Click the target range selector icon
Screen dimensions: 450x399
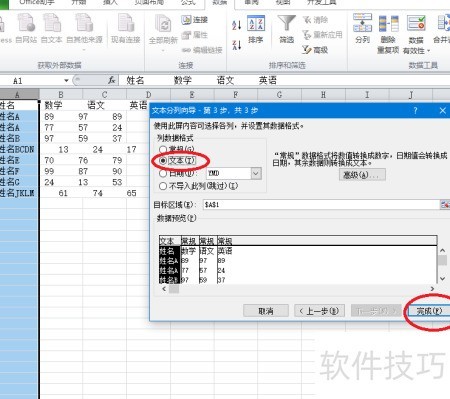coord(445,204)
